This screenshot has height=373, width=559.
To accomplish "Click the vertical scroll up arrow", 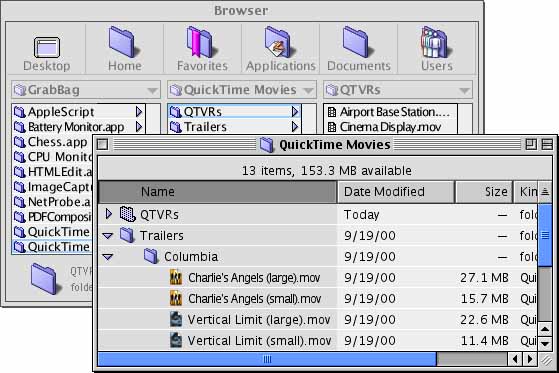I will (545, 329).
